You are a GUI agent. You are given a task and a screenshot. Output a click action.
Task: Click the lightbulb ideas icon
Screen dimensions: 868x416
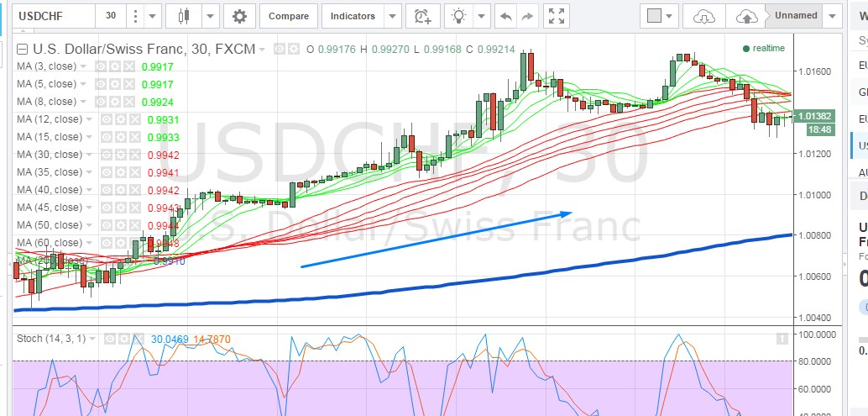pos(458,16)
